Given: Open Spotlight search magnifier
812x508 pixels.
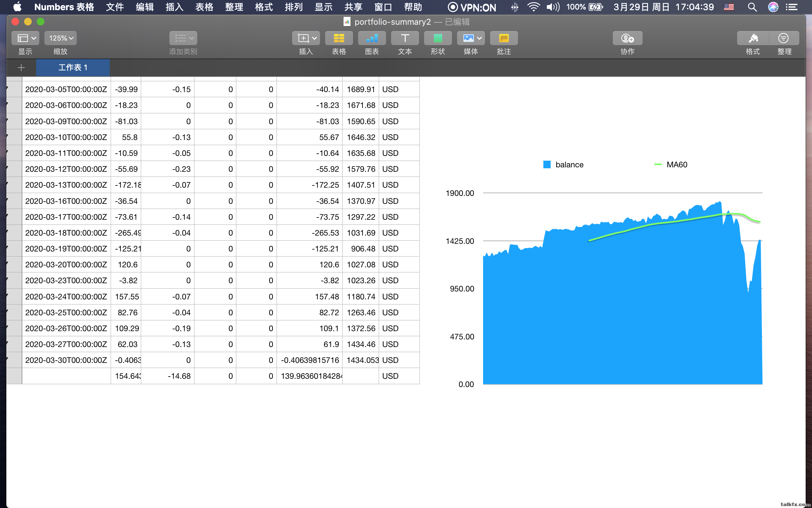Looking at the screenshot, I should (752, 7).
